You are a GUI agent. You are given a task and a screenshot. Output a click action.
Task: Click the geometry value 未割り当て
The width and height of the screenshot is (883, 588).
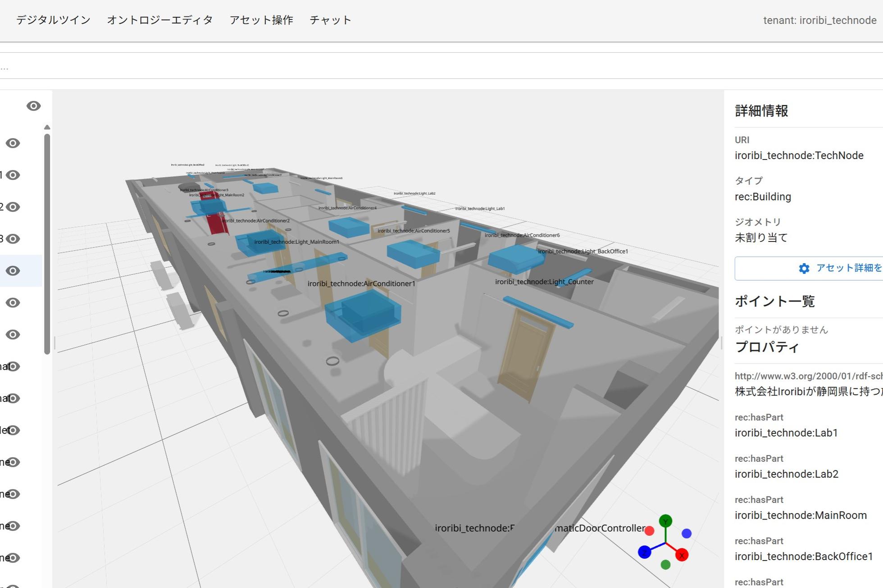(x=761, y=238)
